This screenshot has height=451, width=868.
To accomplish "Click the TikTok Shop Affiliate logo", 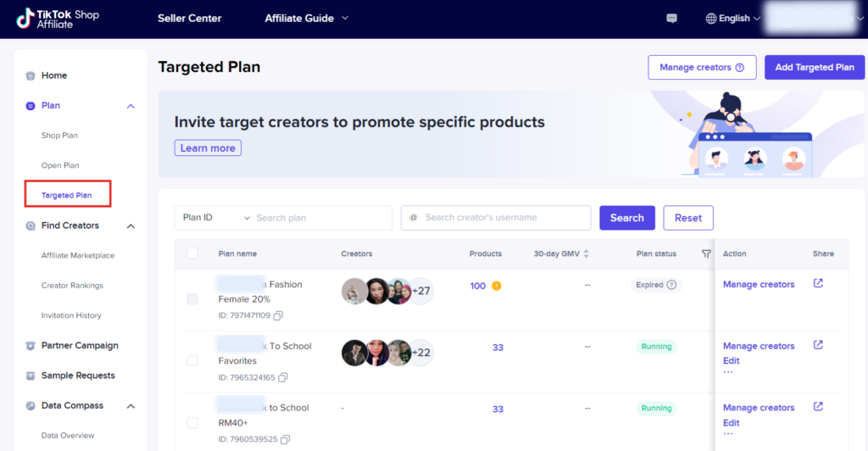I will click(x=57, y=19).
